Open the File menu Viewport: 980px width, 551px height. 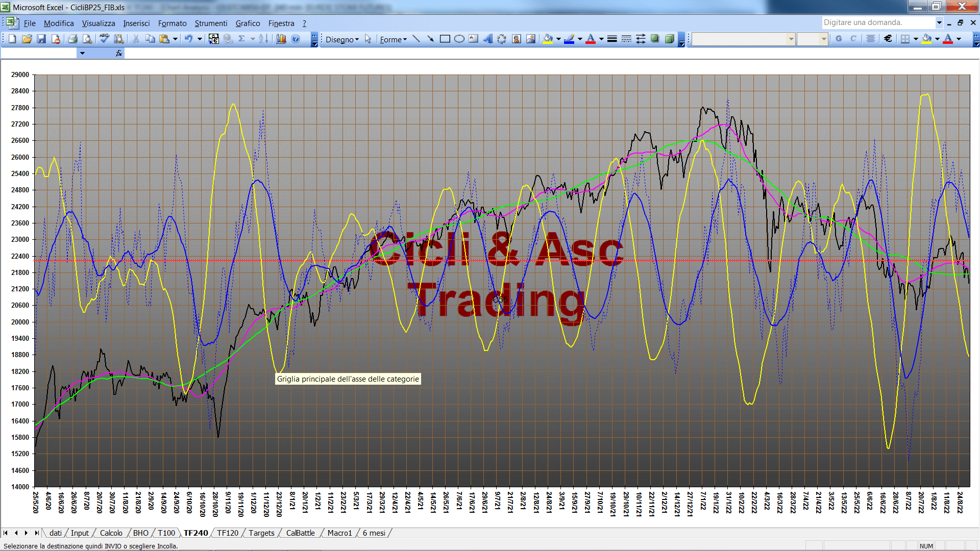(x=30, y=23)
